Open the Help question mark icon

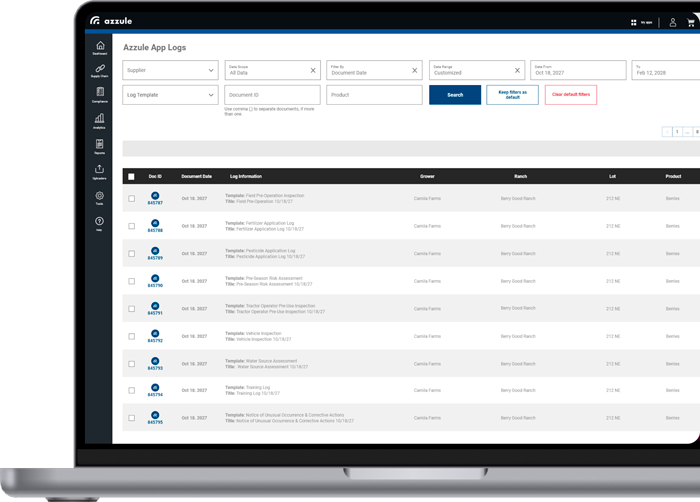(x=99, y=222)
